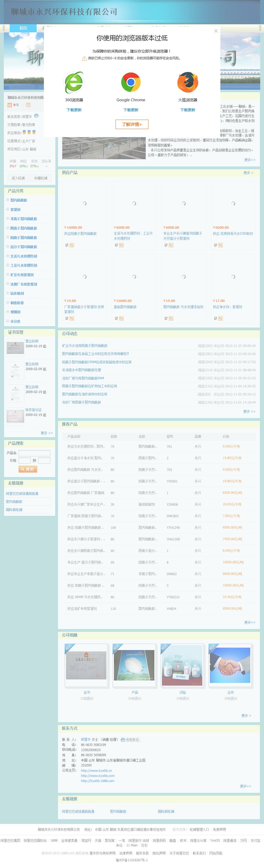Collapse the 絮凝剂 category
This screenshot has width=264, height=868.
tap(8, 209)
